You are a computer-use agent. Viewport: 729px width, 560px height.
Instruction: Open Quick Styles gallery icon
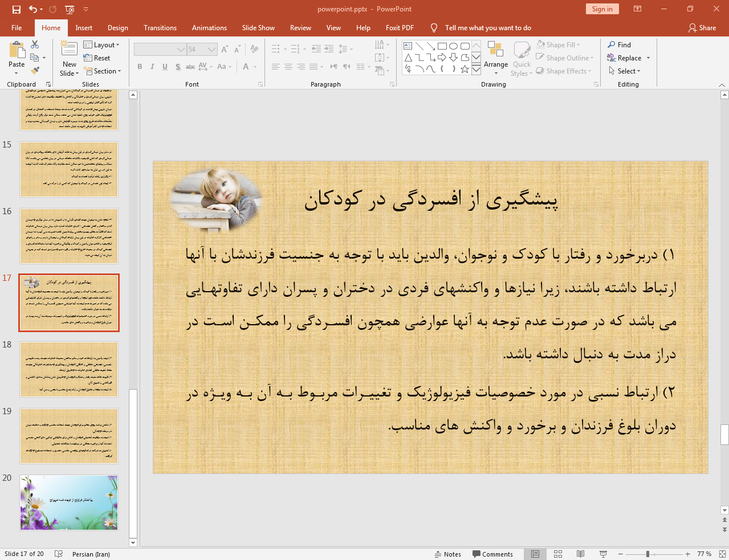coord(522,50)
